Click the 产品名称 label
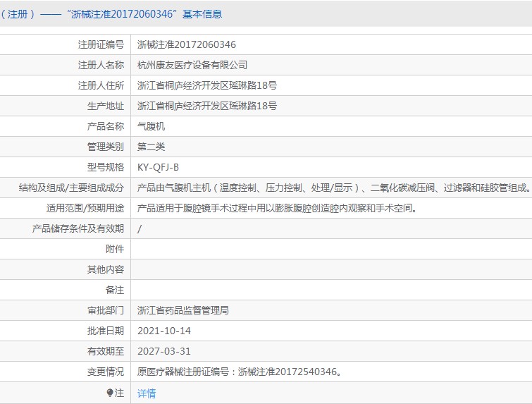This screenshot has height=404, width=532. point(106,126)
